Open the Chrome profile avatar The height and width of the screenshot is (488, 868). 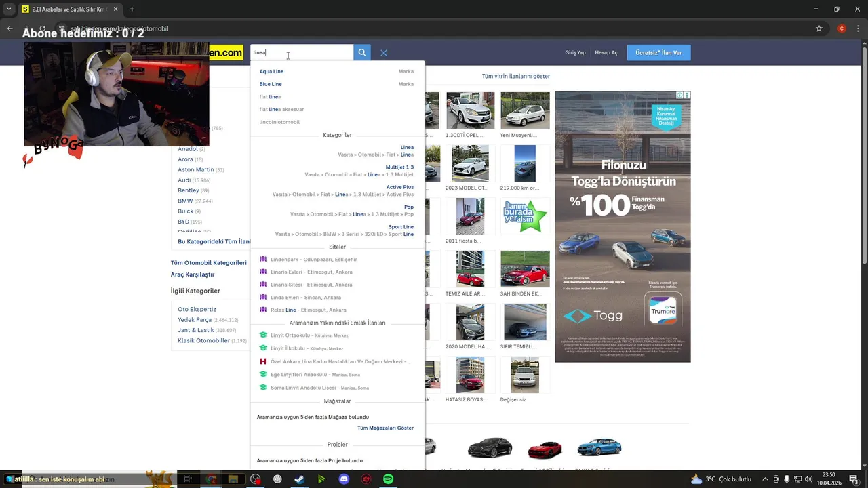842,28
